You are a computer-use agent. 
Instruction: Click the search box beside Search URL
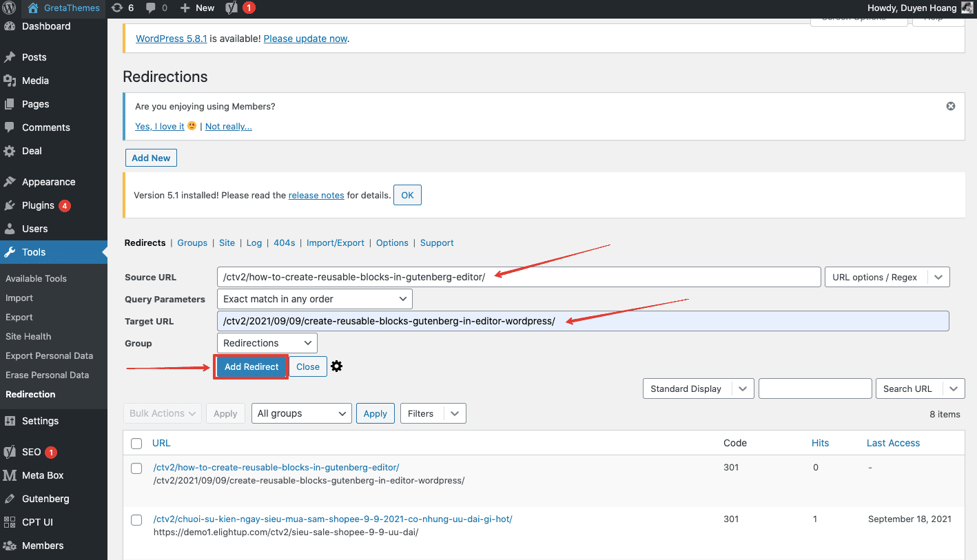coord(816,388)
